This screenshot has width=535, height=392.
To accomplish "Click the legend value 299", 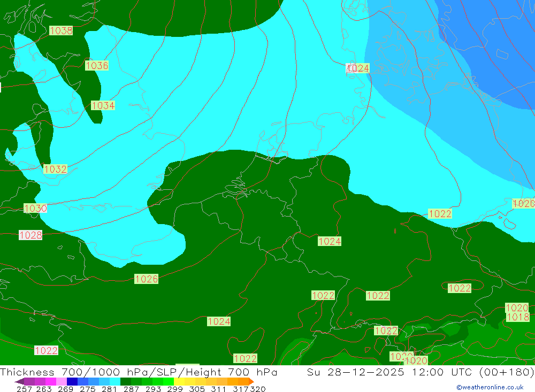I will pos(175,389).
